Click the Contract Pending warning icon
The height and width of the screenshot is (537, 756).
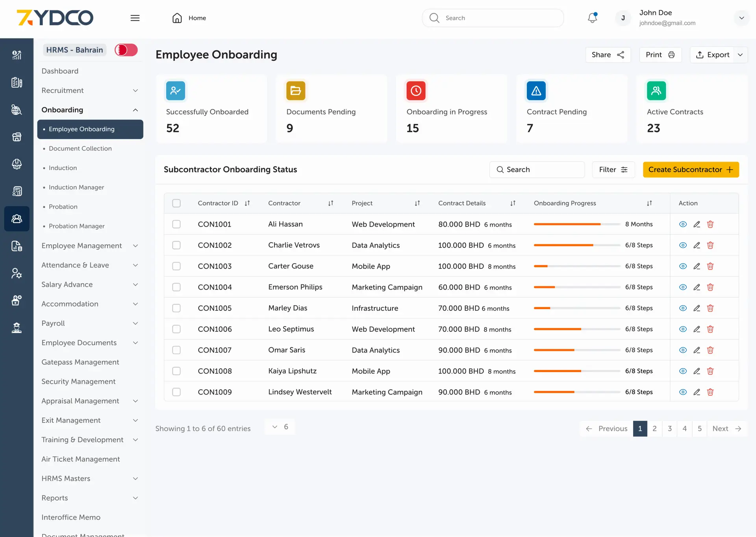536,91
